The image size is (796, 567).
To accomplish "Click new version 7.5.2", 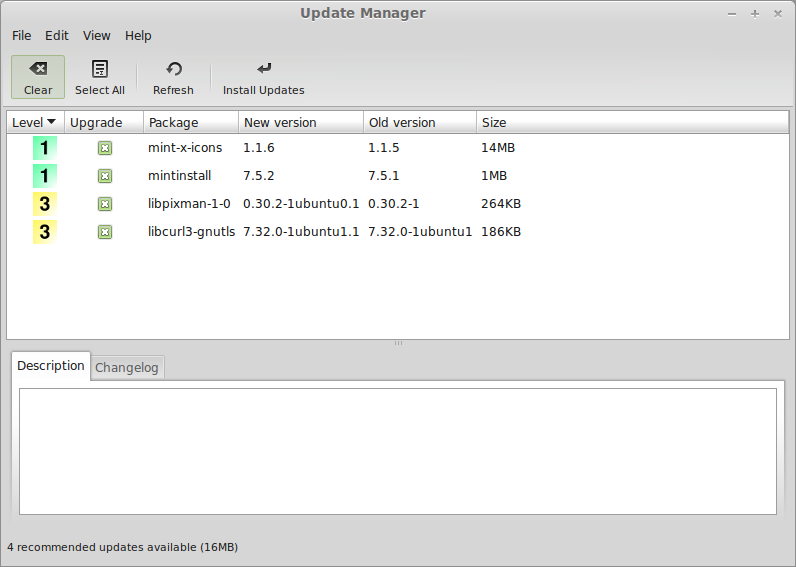I will click(x=258, y=176).
